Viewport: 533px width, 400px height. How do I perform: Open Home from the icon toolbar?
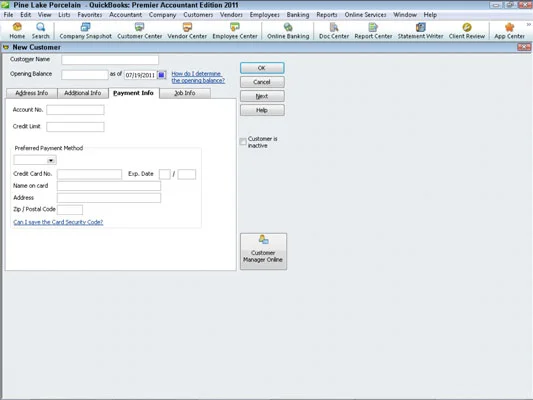point(17,31)
